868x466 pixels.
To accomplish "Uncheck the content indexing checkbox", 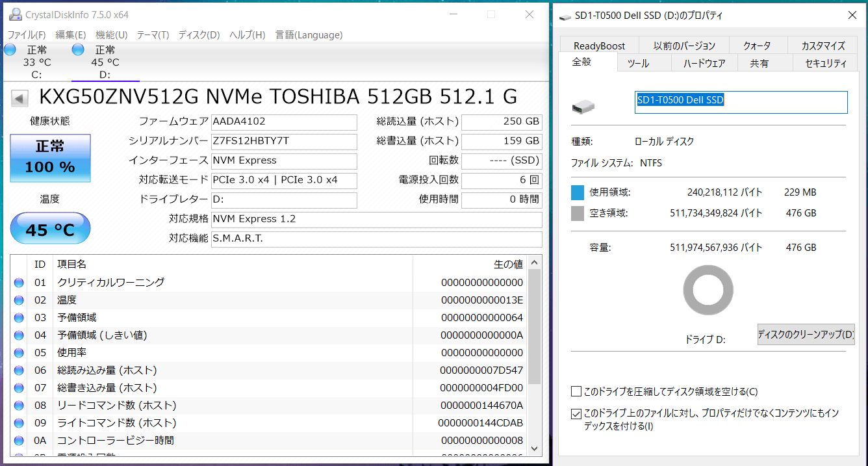I will click(x=576, y=413).
